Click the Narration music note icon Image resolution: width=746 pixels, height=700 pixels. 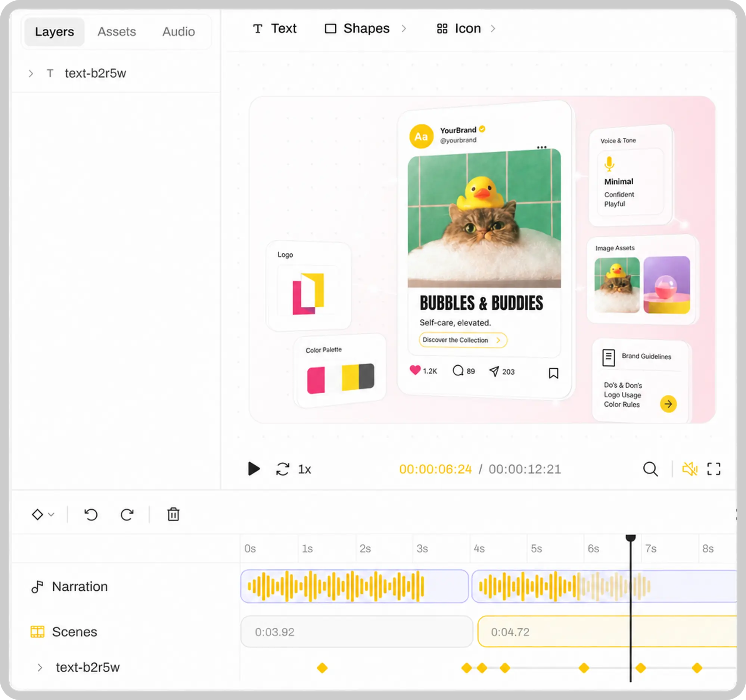pyautogui.click(x=37, y=587)
